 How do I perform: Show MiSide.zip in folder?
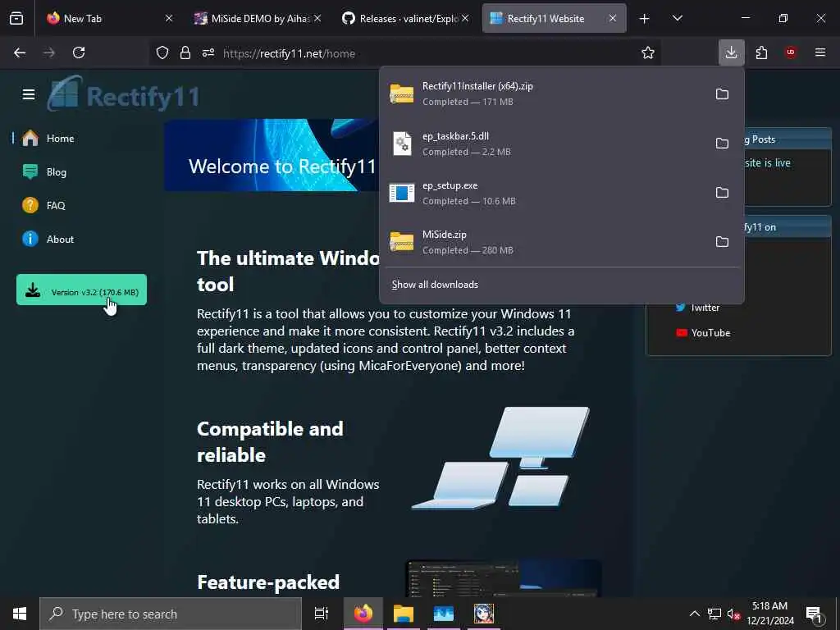[x=722, y=242]
